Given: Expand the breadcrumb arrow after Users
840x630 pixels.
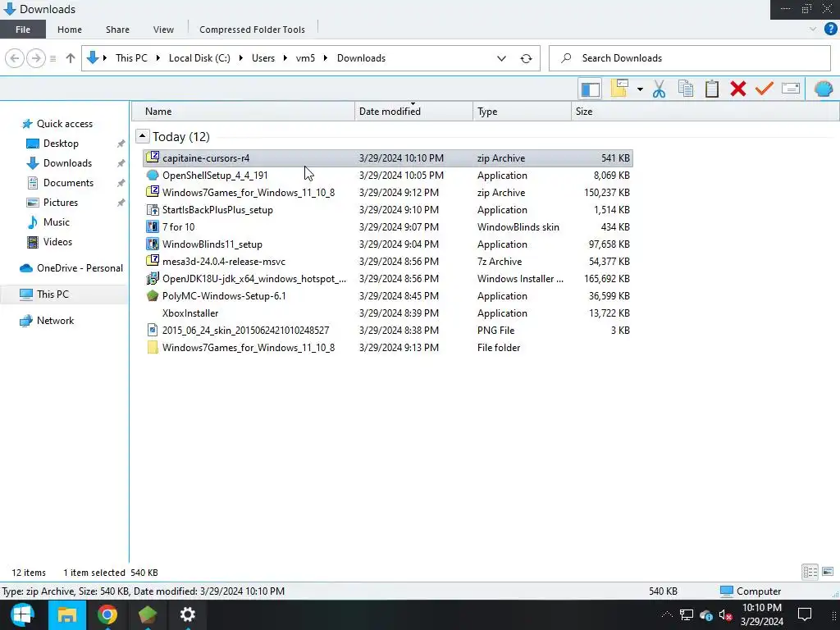Looking at the screenshot, I should click(x=285, y=58).
